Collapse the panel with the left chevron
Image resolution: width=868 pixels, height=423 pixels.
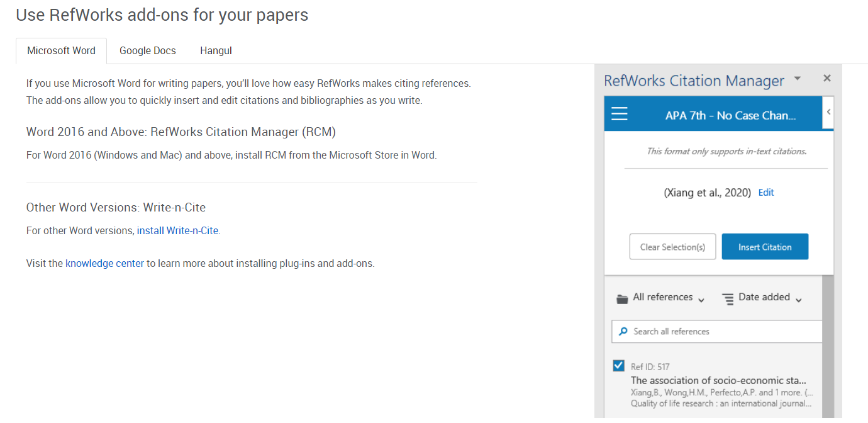click(x=828, y=112)
